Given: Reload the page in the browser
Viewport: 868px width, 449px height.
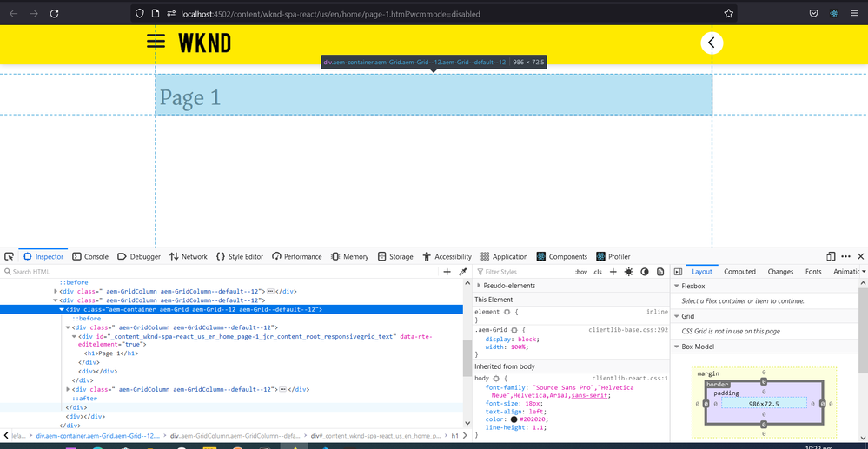Looking at the screenshot, I should click(54, 14).
